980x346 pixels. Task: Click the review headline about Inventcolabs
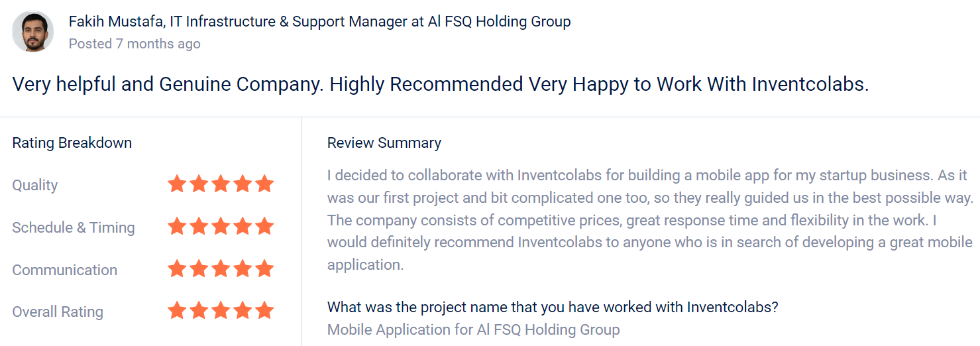[x=441, y=85]
